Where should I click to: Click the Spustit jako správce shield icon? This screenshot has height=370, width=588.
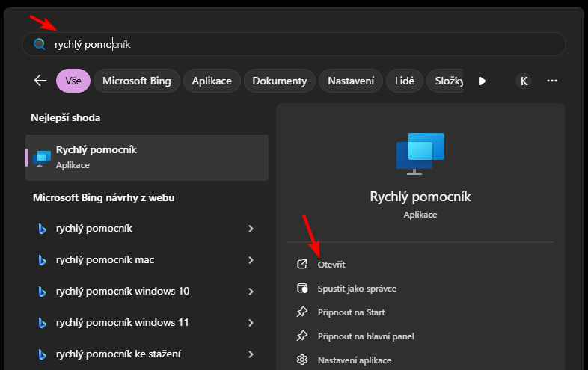click(302, 288)
